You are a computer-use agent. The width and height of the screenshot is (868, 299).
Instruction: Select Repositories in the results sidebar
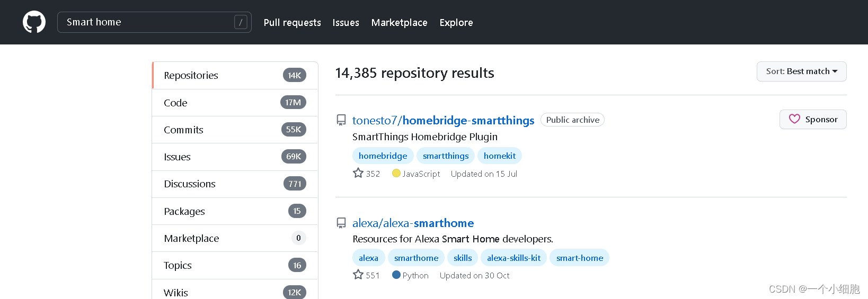point(191,76)
